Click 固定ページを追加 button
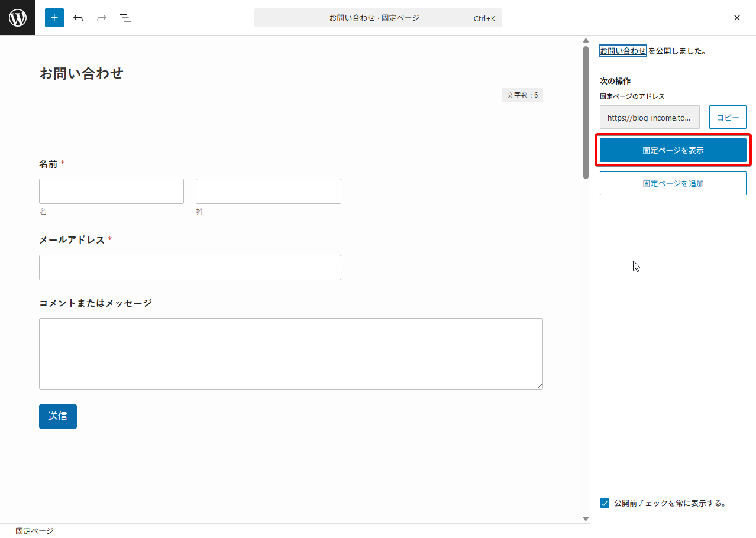This screenshot has width=756, height=538. (673, 183)
